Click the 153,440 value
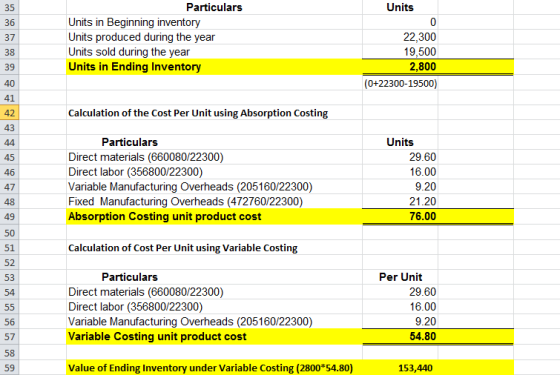The width and height of the screenshot is (560, 375). (x=415, y=368)
